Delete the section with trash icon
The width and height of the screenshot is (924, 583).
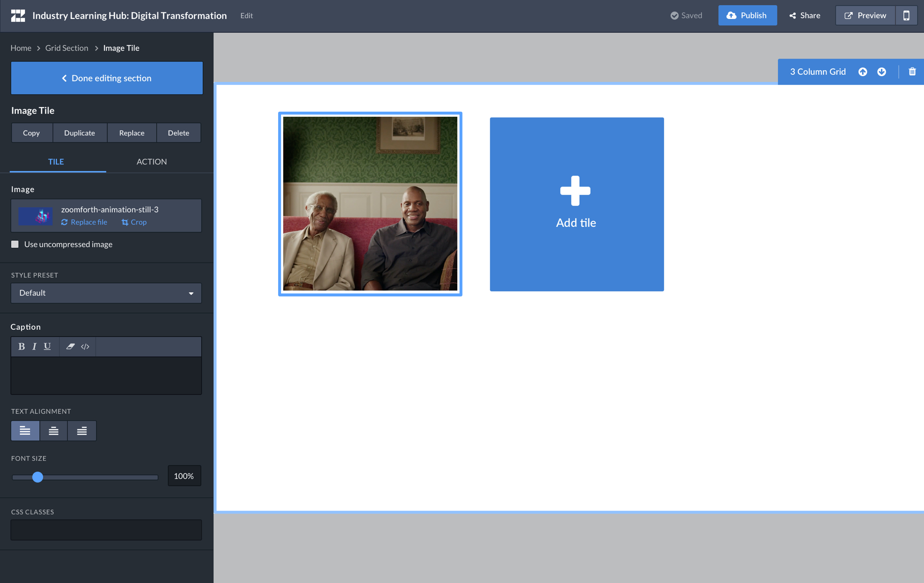pyautogui.click(x=912, y=72)
